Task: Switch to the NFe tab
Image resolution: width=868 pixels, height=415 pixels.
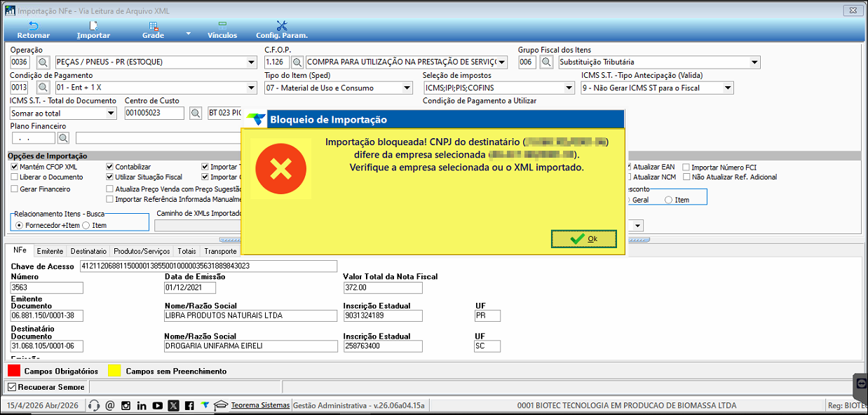Action: pyautogui.click(x=20, y=250)
